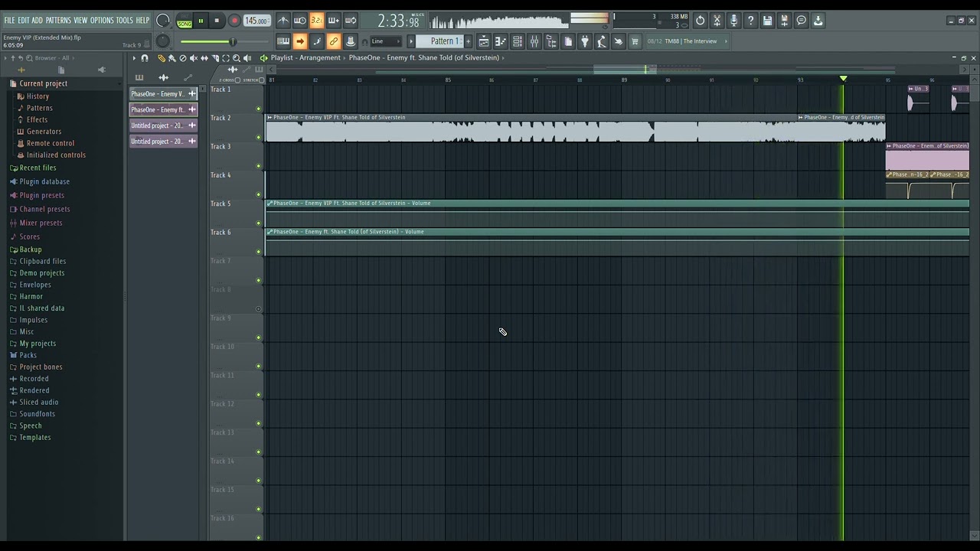Select the playlist Select tool
Screen dimensions: 980x551
tap(226, 58)
